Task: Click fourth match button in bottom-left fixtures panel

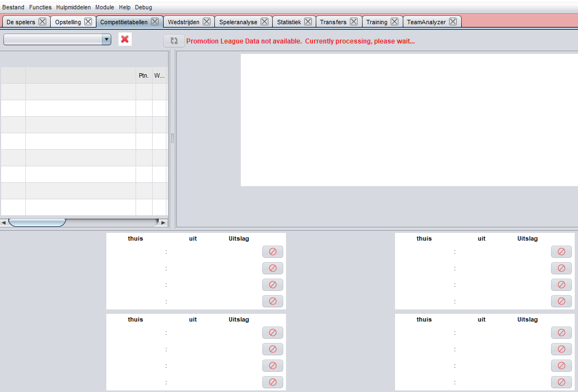Action: click(273, 383)
